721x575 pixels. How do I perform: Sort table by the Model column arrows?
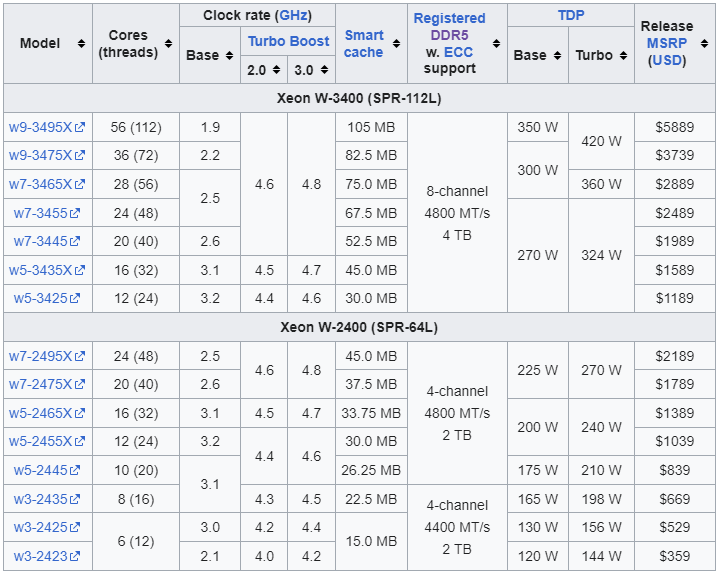[81, 44]
